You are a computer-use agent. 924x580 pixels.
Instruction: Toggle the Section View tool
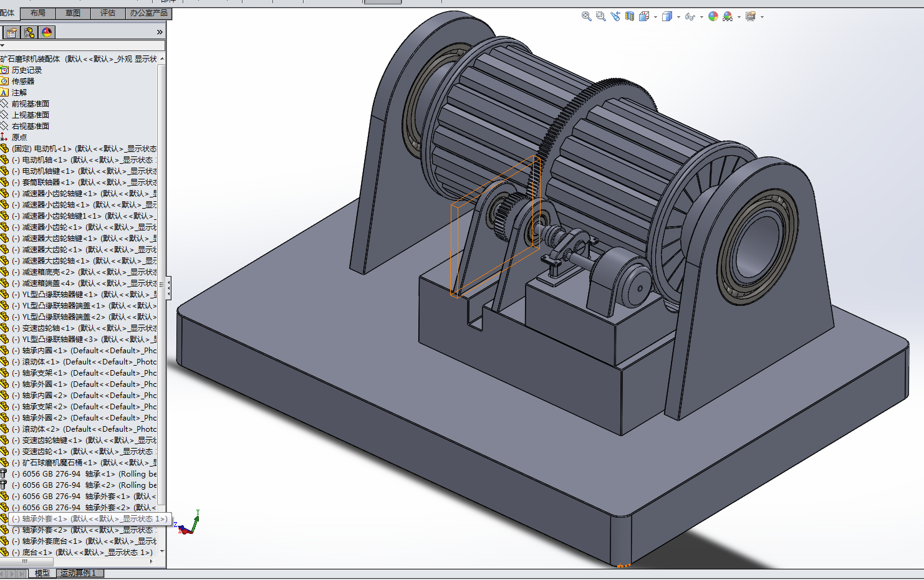click(x=630, y=17)
